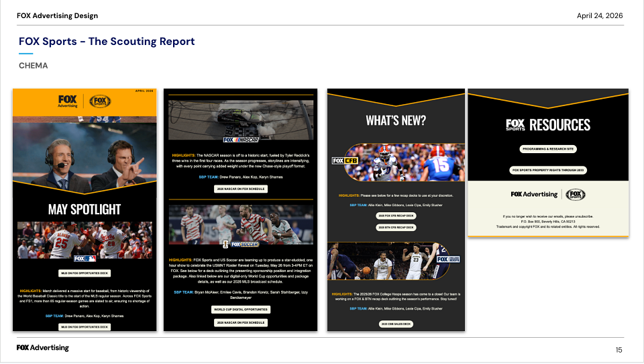This screenshot has height=364, width=644.
Task: Click SBP Team line listing Bryan McAleer
Action: (241, 295)
